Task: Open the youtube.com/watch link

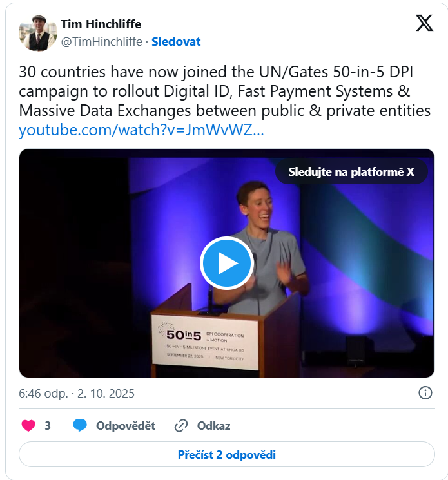Action: coord(141,130)
